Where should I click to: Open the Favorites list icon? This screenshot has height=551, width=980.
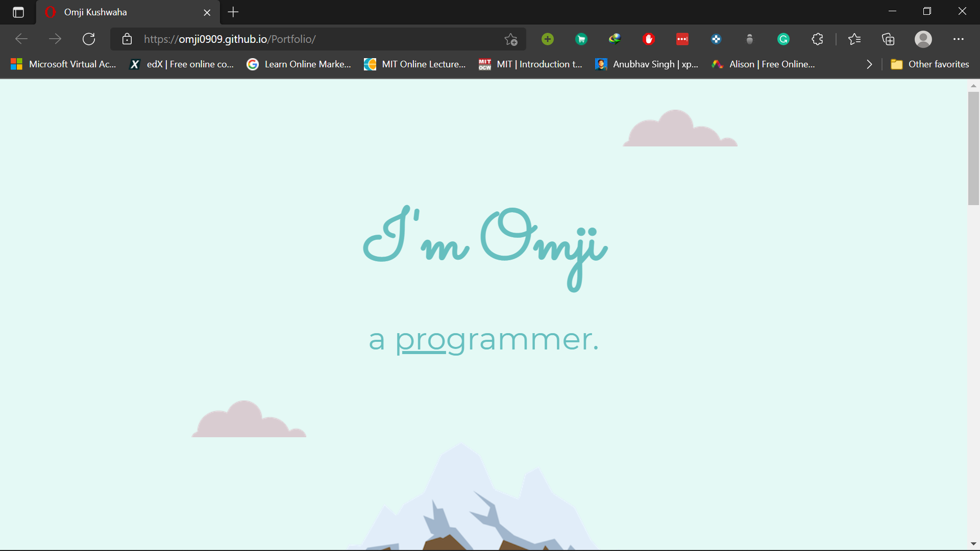[854, 39]
